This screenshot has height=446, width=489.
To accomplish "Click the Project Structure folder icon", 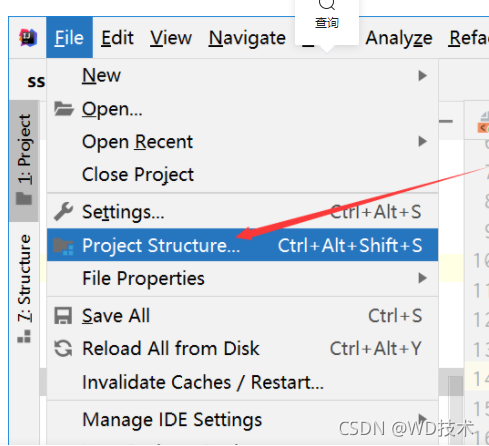I will pyautogui.click(x=63, y=246).
